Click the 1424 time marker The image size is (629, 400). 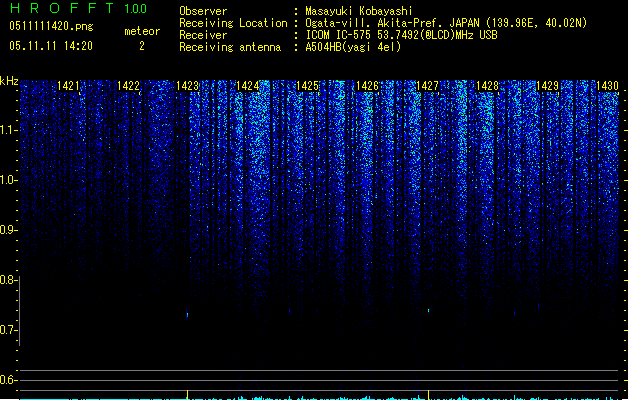[248, 86]
